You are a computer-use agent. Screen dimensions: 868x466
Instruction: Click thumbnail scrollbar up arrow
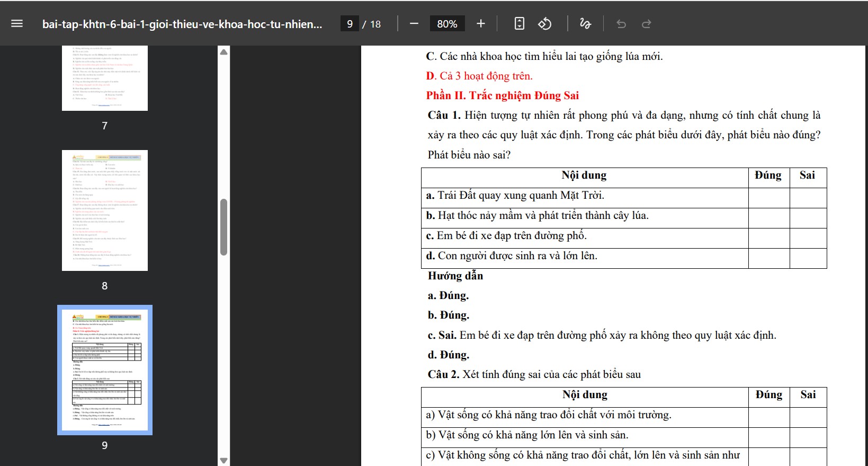(223, 52)
